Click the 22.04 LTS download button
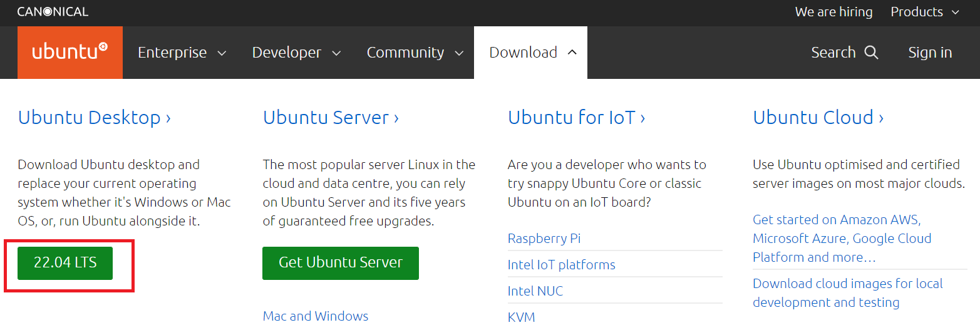Viewport: 980px width, 325px height. (x=65, y=263)
